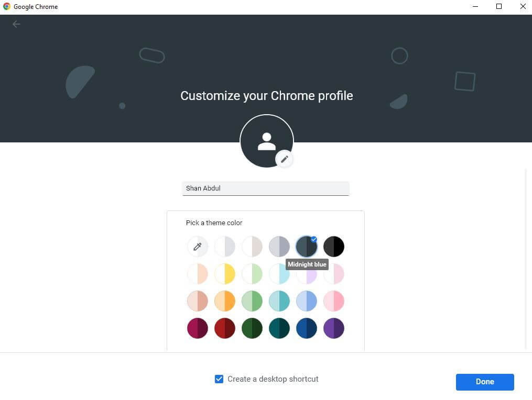Choose the teal theme swatch
The height and width of the screenshot is (400, 532).
(x=279, y=328)
